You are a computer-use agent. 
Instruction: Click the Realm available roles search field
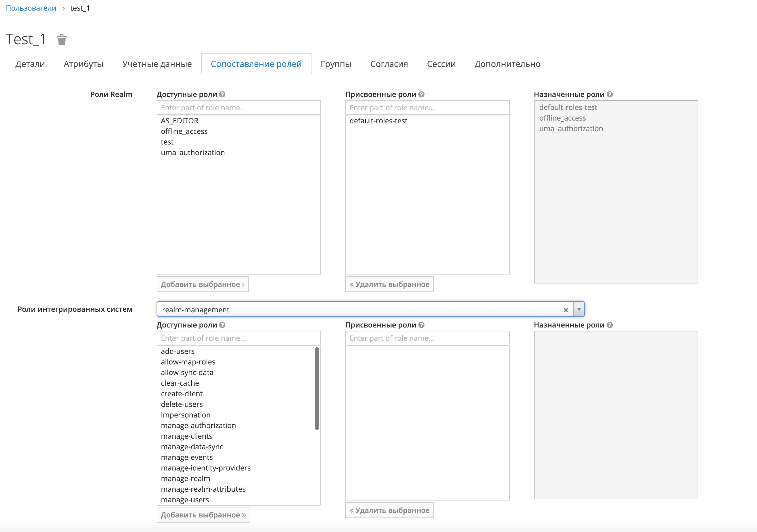(x=238, y=108)
